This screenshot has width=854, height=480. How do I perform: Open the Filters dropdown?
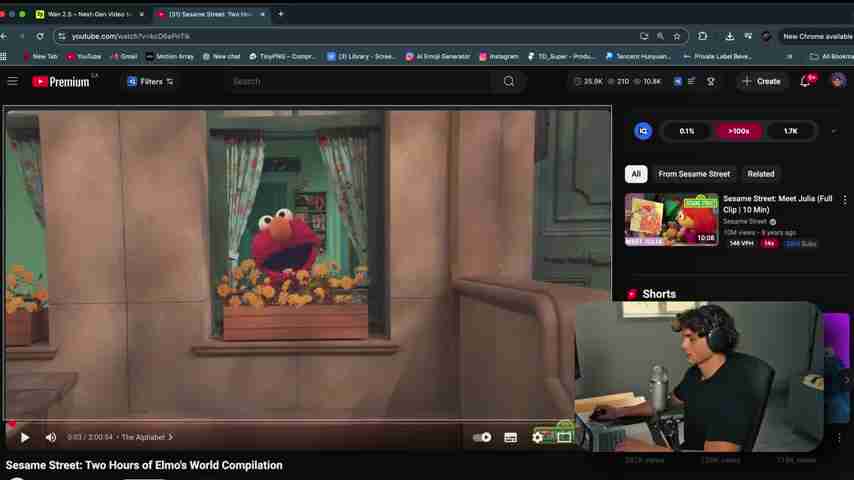(x=150, y=82)
